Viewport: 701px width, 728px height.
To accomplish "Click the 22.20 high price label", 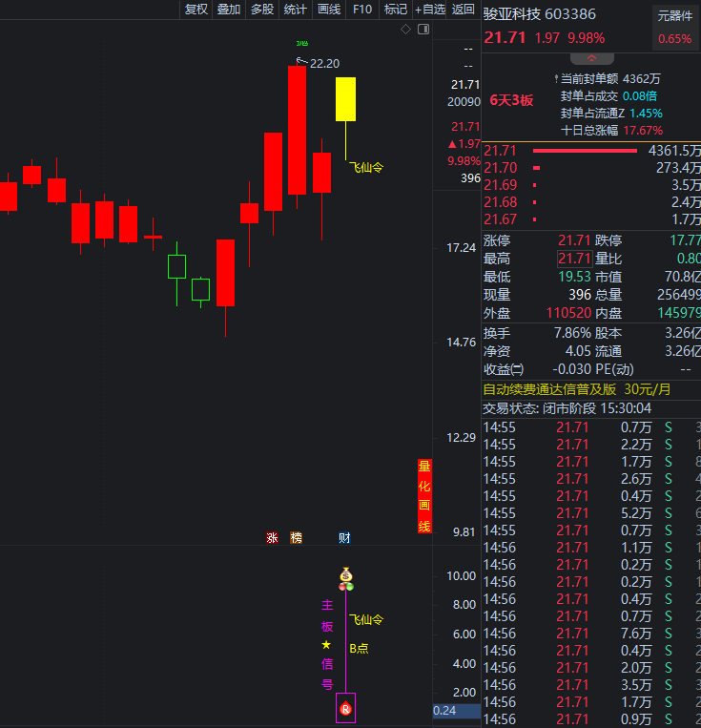I will [x=324, y=64].
